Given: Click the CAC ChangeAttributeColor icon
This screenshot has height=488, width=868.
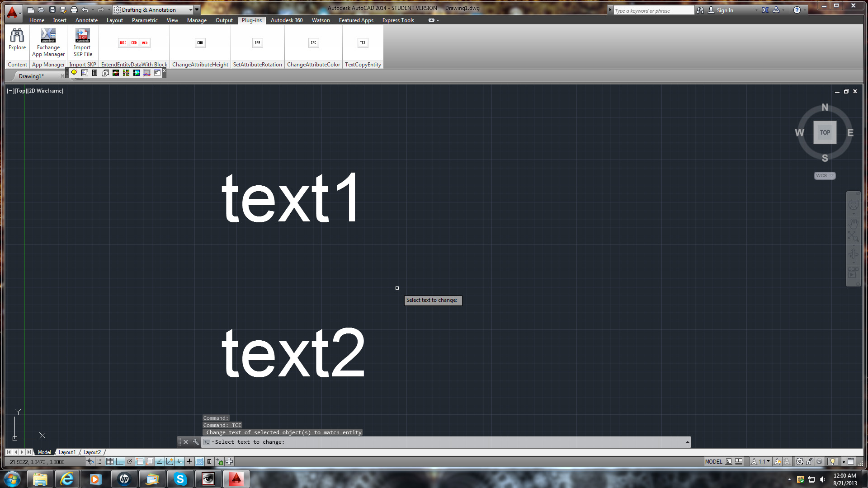Looking at the screenshot, I should [313, 42].
